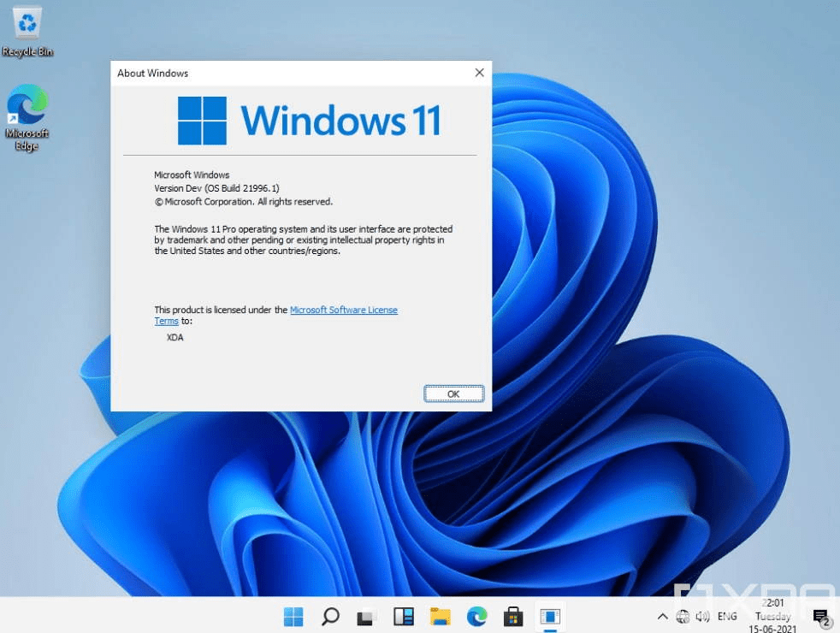Screen dimensions: 840x633
Task: Close the About Windows dialog
Action: [479, 73]
